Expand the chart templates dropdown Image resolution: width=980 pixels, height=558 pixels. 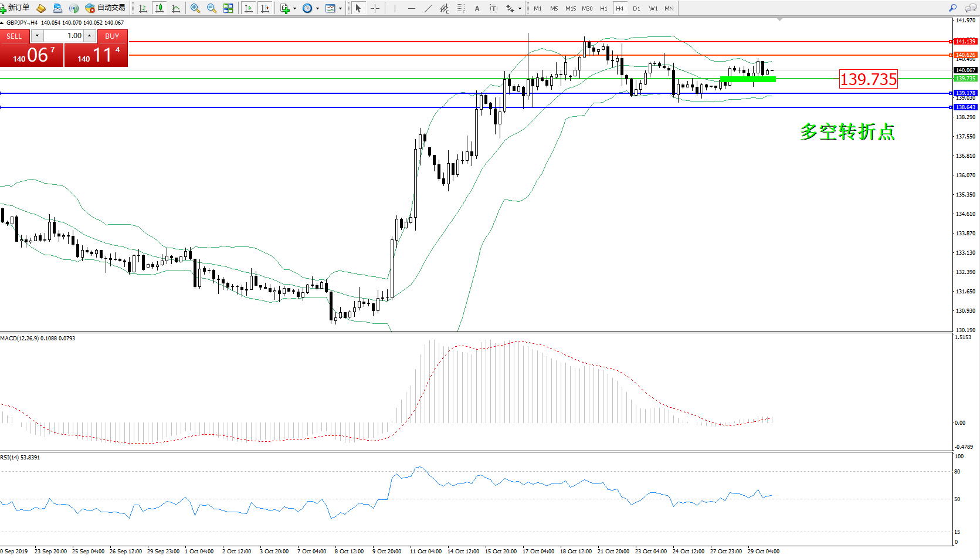(340, 8)
